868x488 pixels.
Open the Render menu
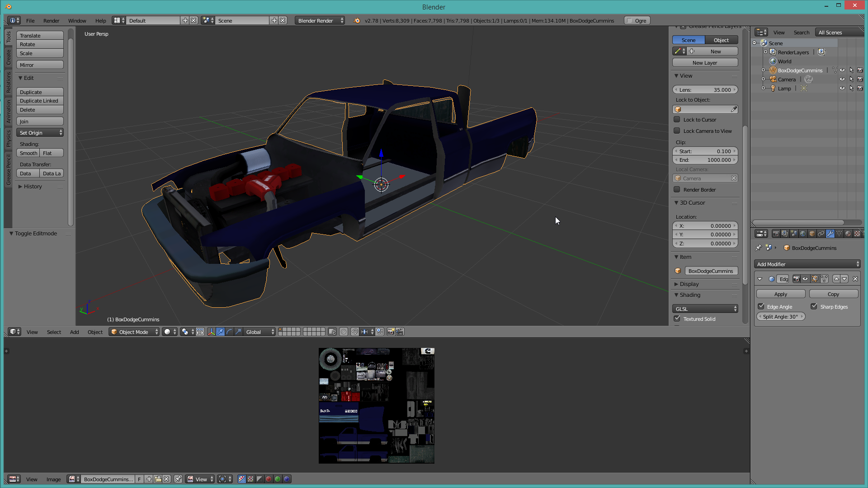click(51, 21)
